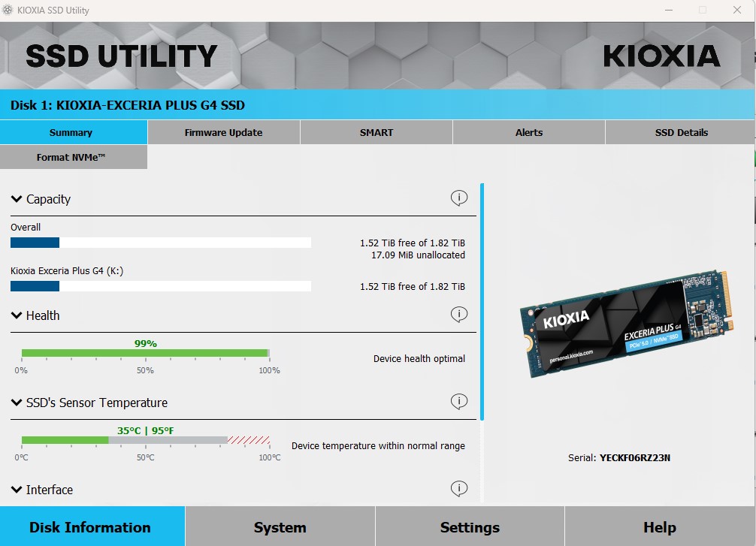
Task: Click the Help button
Action: [x=659, y=527]
